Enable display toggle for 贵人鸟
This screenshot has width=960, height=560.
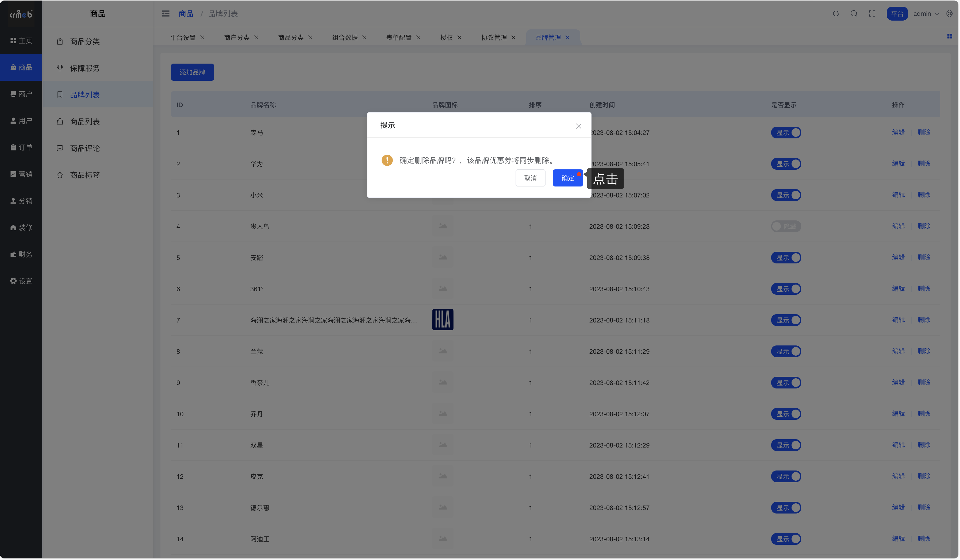tap(786, 227)
